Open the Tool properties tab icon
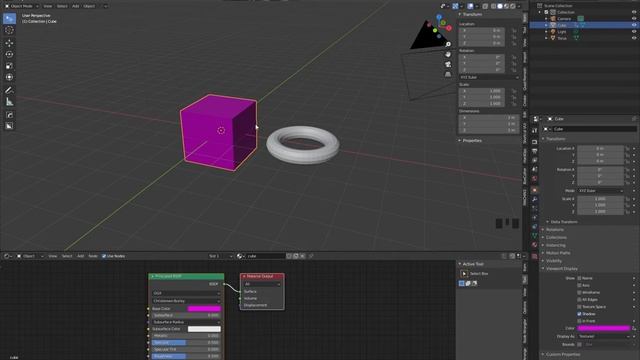The width and height of the screenshot is (640, 360). [535, 130]
